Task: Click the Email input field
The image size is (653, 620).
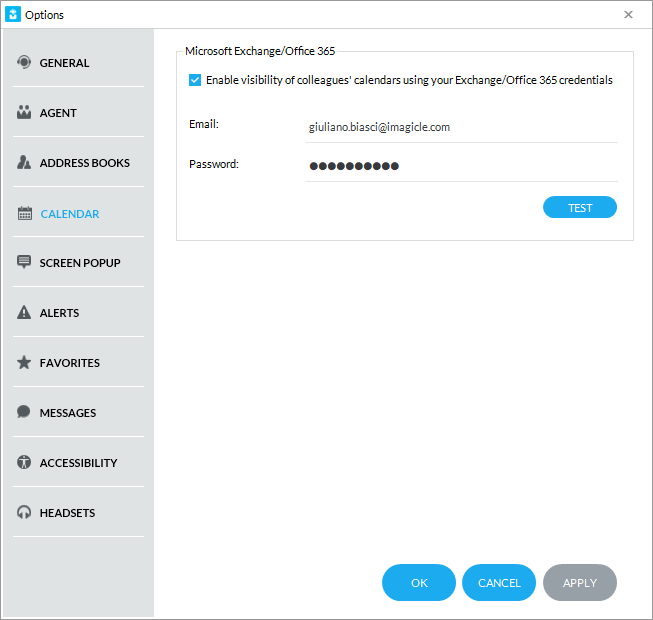Action: click(462, 127)
